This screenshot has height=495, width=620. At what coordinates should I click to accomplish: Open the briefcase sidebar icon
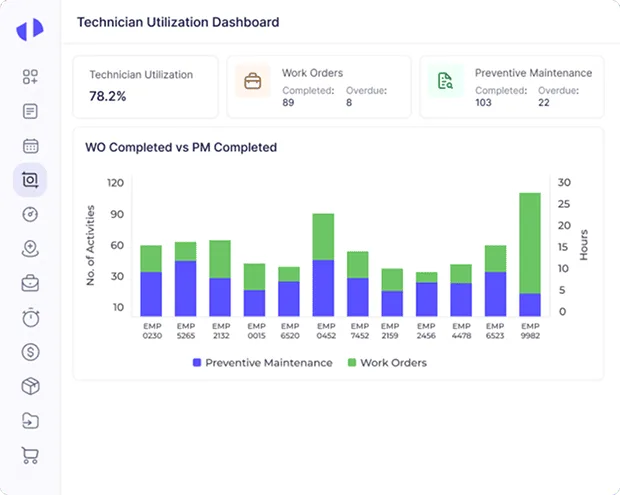coord(30,283)
